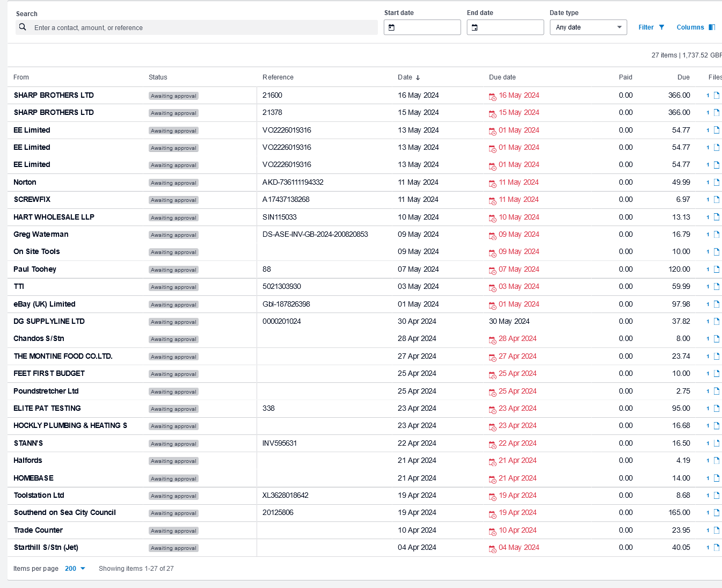Select reference DS-ASE-INV-GB-2024-200820853
722x588 pixels.
(315, 234)
